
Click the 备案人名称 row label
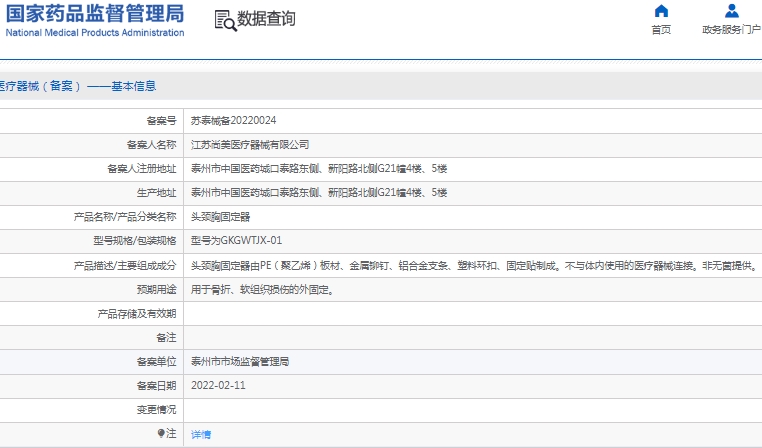tap(152, 145)
